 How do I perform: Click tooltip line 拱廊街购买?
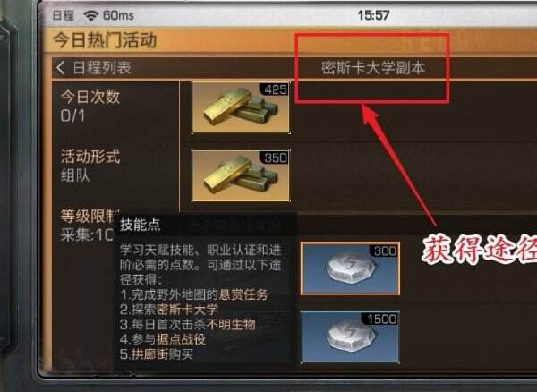click(157, 354)
